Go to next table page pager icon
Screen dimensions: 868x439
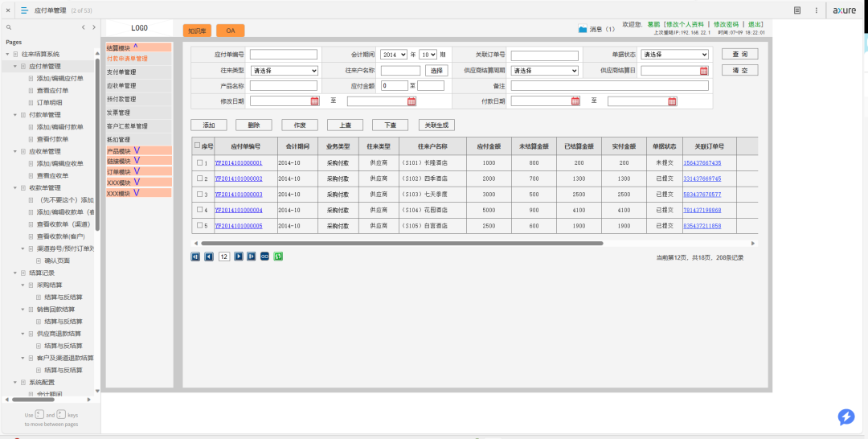pos(238,256)
